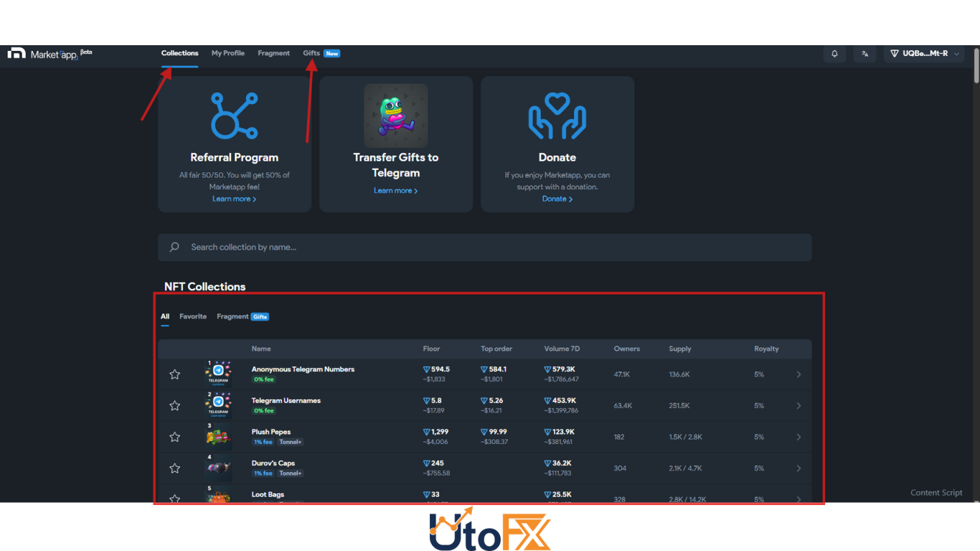The height and width of the screenshot is (551, 980).
Task: Sort by the Royalty column header
Action: [x=766, y=349]
